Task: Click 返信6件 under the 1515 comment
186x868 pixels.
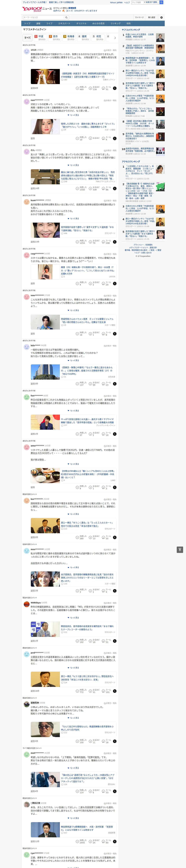Action: click(34, 88)
